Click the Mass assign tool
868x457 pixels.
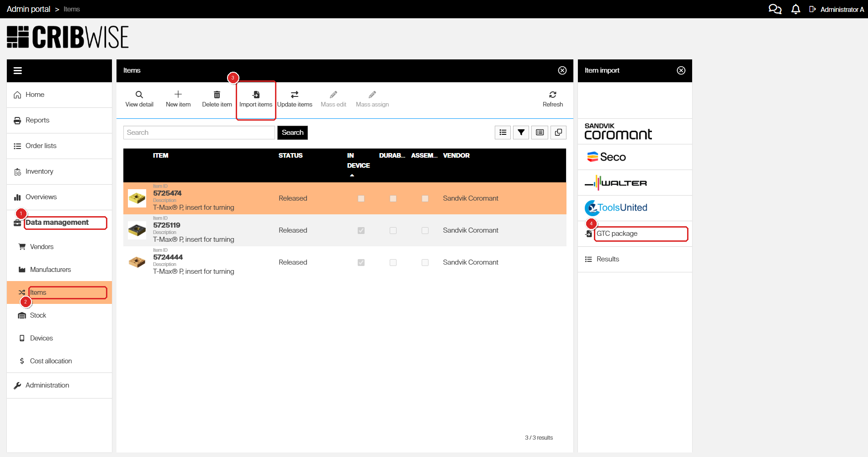(x=372, y=99)
